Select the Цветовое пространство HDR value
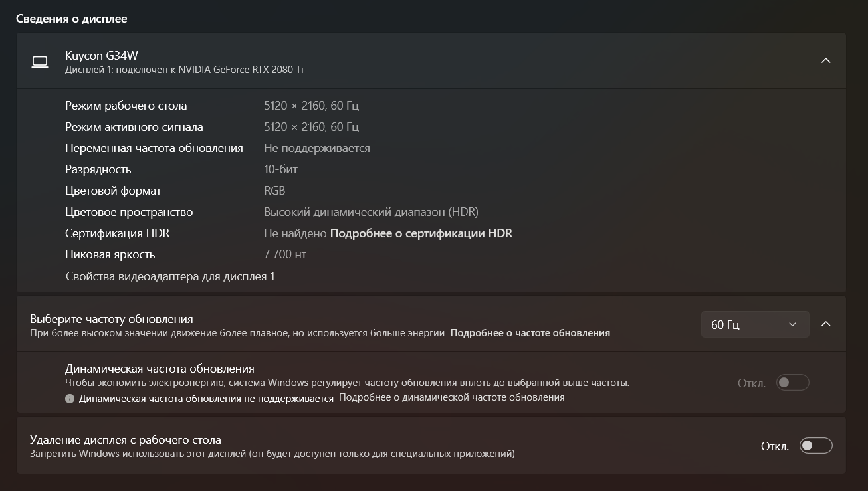 [371, 212]
